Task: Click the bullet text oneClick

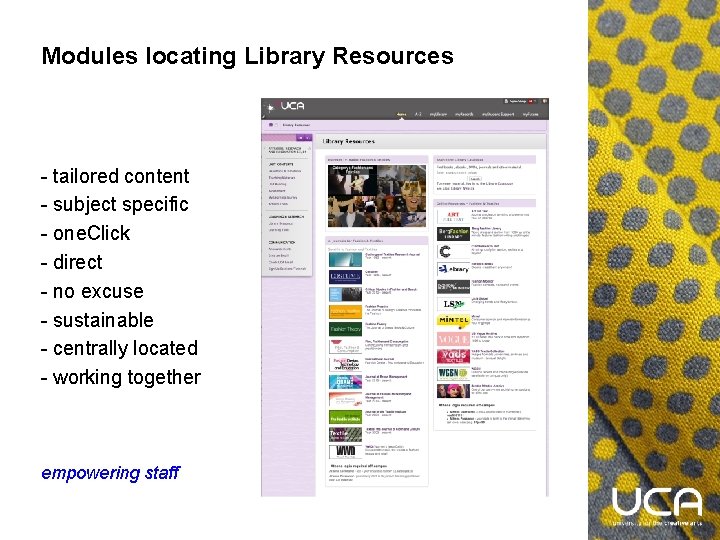Action: click(x=91, y=233)
